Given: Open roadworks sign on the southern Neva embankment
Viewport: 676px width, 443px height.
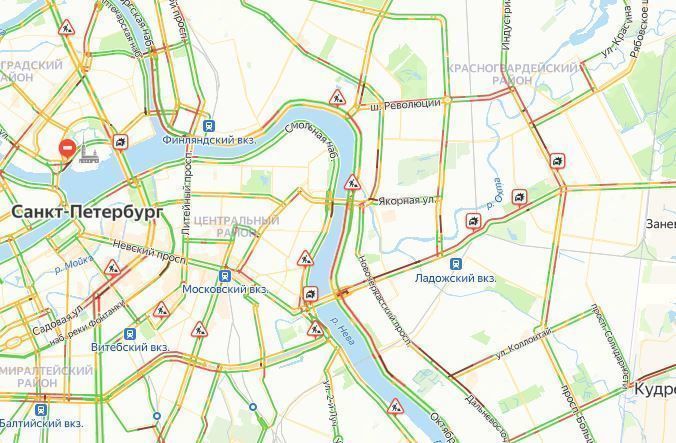Looking at the screenshot, I should 395,406.
